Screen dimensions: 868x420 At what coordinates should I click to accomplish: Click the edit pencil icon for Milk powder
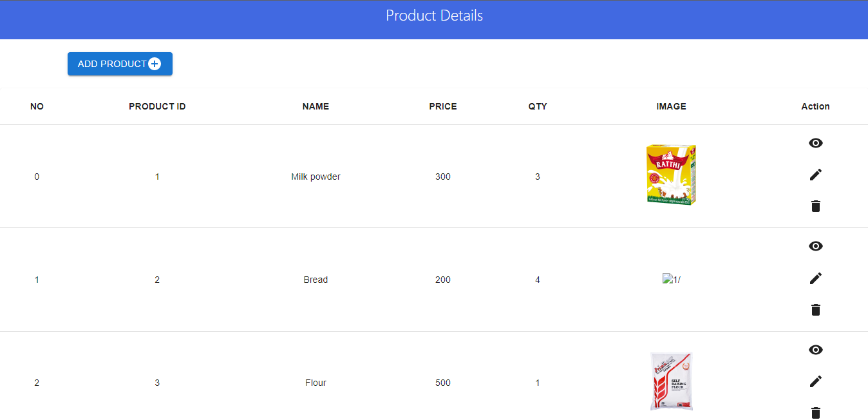pos(816,175)
